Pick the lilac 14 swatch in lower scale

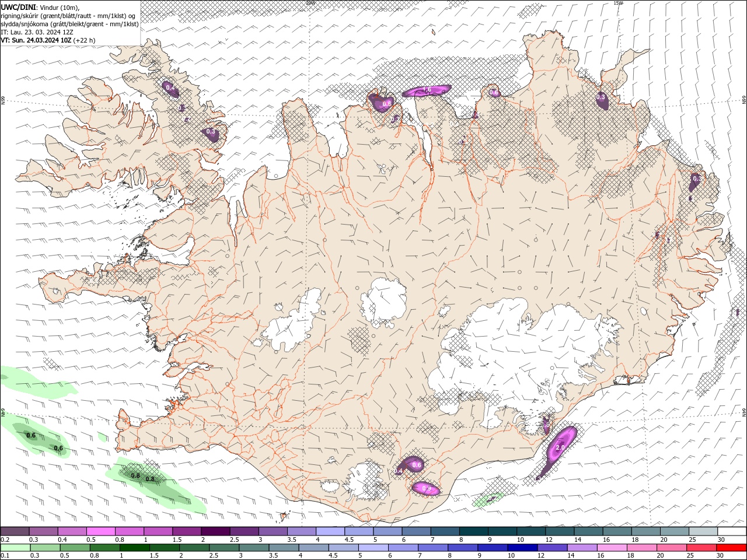coord(581,548)
